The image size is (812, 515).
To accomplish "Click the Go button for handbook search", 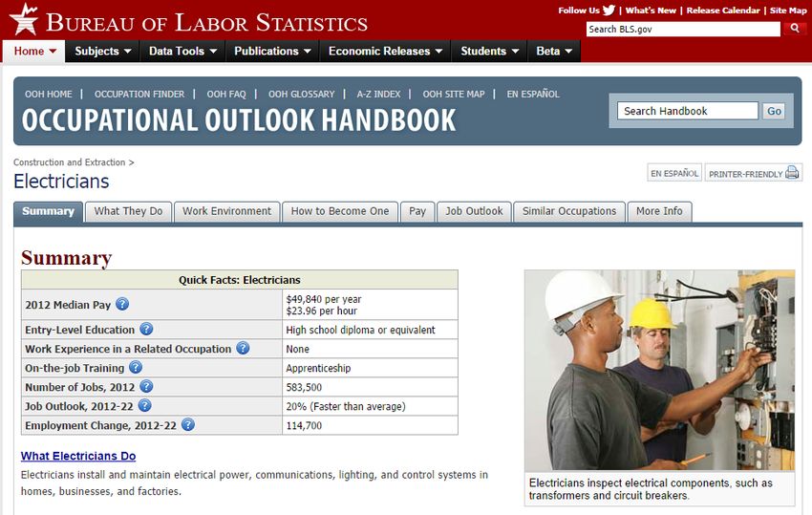I will (774, 111).
